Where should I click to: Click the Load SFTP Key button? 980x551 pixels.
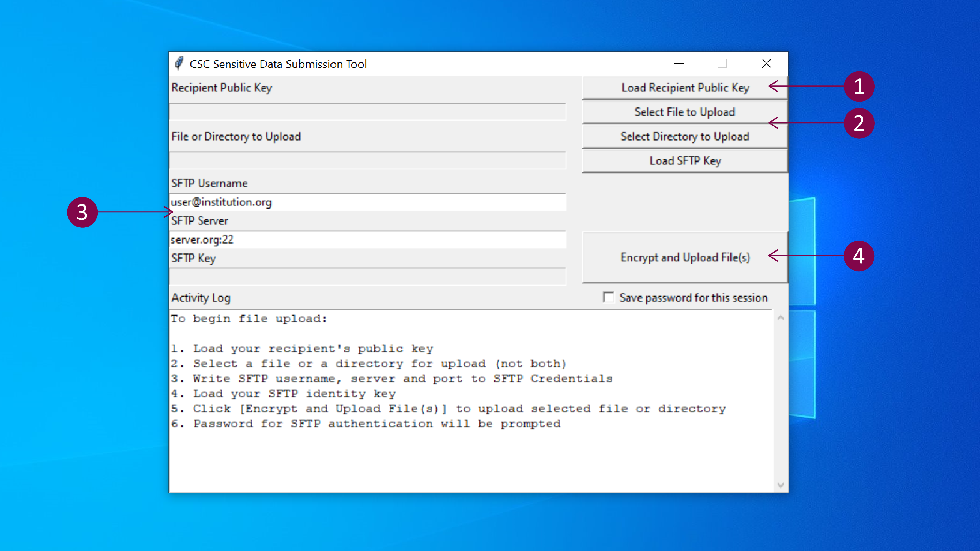point(685,161)
